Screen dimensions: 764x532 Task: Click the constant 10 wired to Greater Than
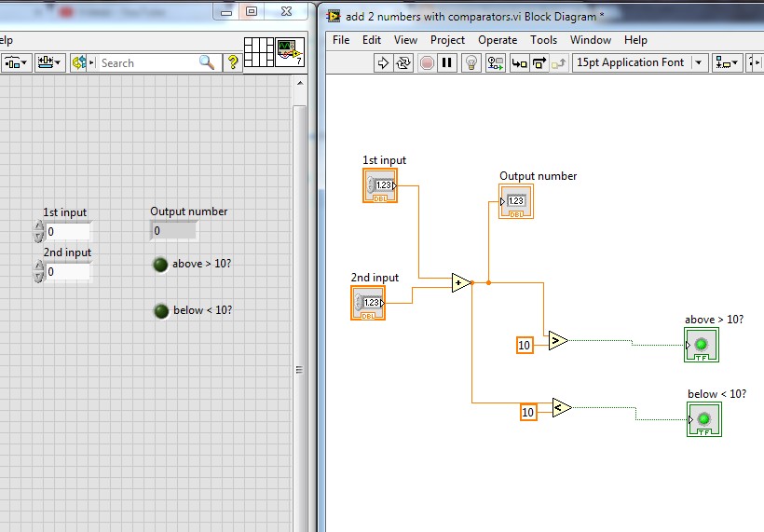(x=525, y=346)
